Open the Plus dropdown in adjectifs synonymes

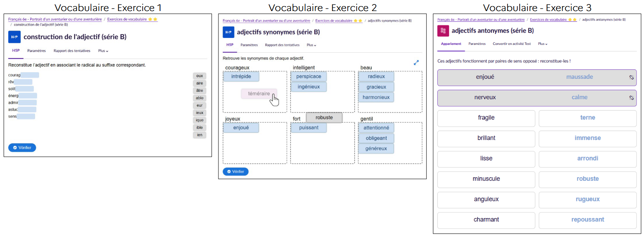tap(311, 45)
